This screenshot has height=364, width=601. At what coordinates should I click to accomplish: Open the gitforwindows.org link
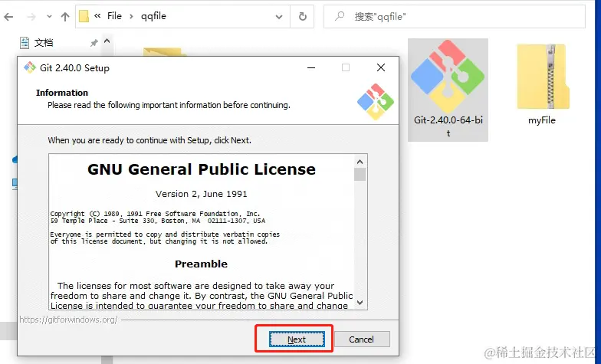coord(69,319)
